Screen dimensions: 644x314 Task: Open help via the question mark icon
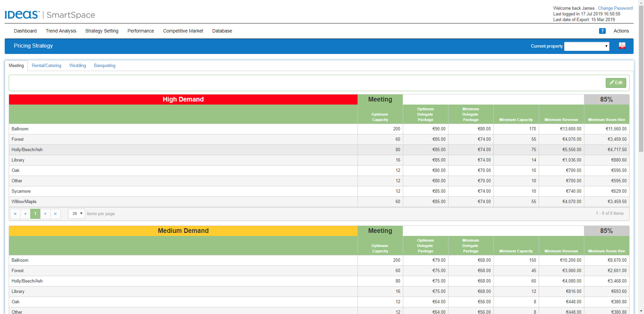602,31
